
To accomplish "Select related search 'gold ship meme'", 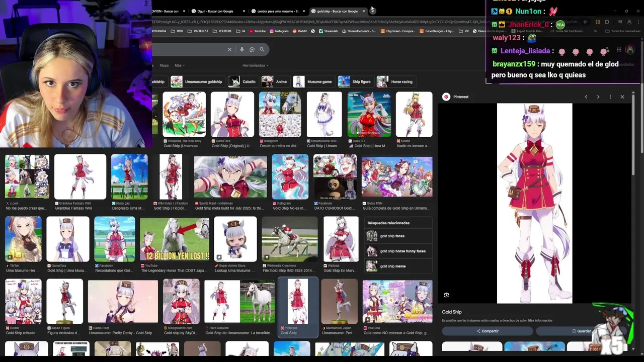I will (398, 266).
